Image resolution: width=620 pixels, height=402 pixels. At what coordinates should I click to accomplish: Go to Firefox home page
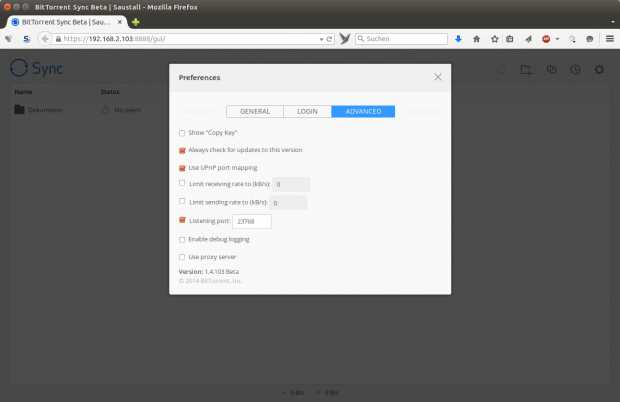[476, 39]
